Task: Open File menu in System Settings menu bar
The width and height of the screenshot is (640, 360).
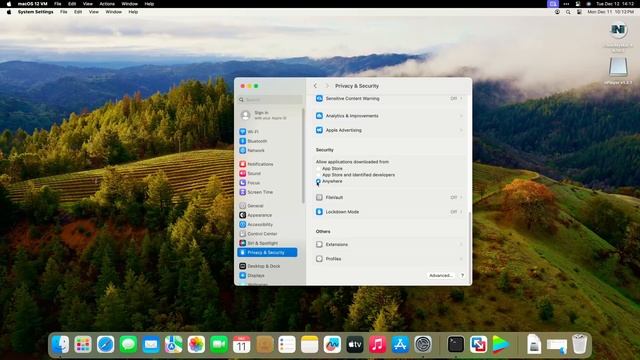Action: click(64, 12)
